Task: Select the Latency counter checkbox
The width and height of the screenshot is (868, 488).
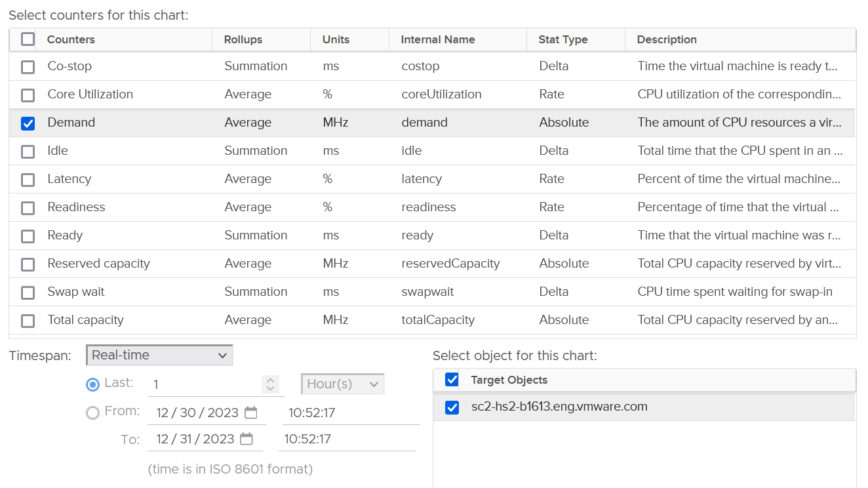Action: click(x=28, y=180)
